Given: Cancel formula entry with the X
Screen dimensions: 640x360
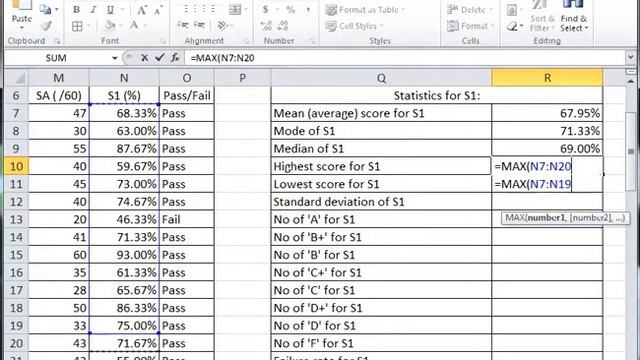Looking at the screenshot, I should 144,58.
